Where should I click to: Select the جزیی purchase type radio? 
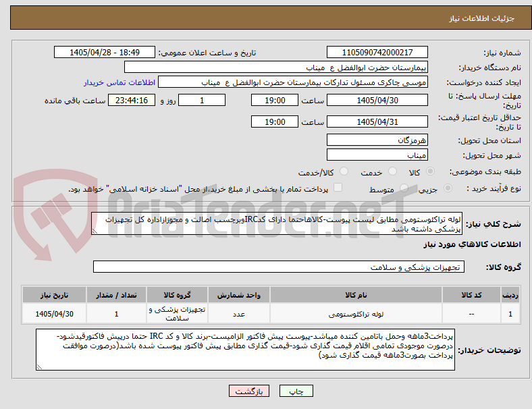point(448,188)
